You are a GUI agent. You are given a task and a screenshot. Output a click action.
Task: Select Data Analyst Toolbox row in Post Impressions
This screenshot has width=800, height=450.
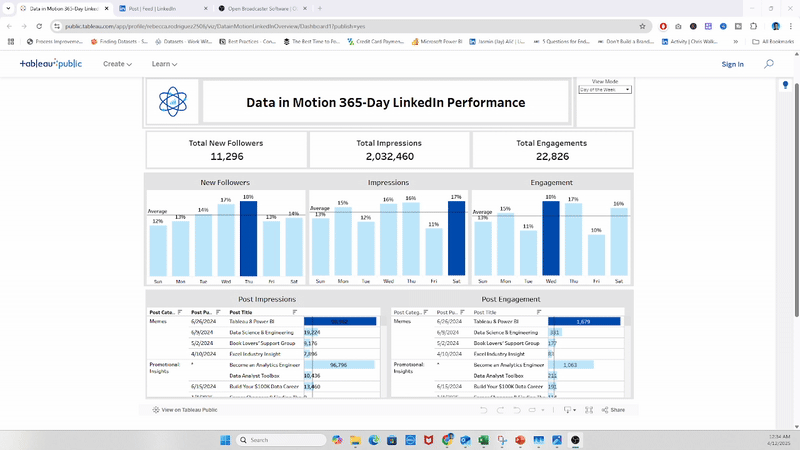point(254,376)
